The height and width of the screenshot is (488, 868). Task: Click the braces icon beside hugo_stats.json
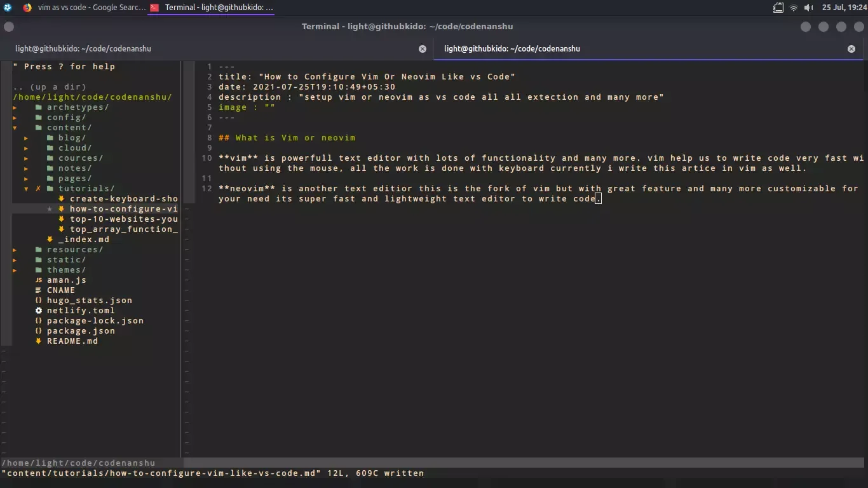pos(39,301)
